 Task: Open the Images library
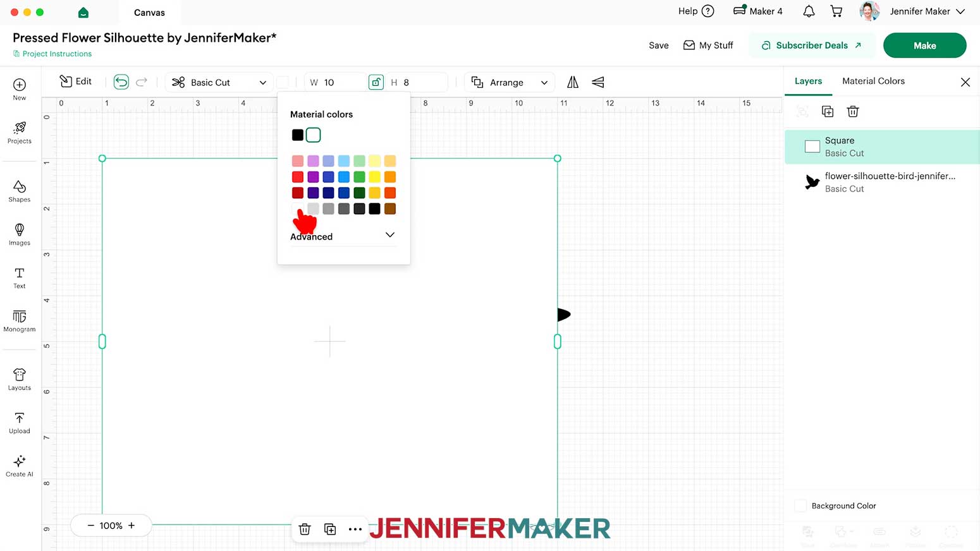[20, 234]
